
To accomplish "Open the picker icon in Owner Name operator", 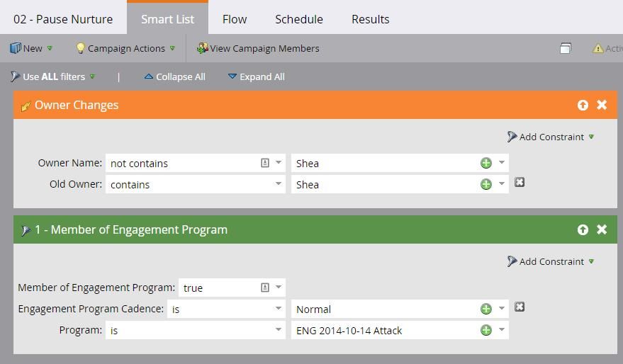I will click(x=265, y=163).
